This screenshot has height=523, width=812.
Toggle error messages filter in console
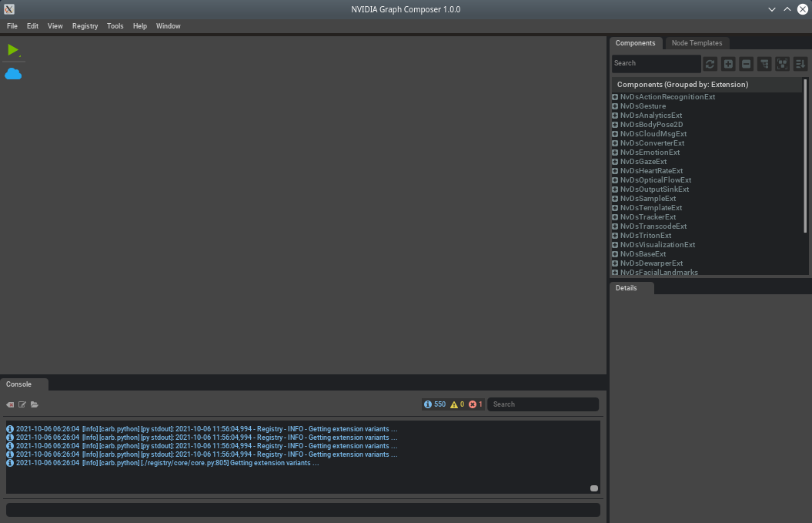[476, 404]
